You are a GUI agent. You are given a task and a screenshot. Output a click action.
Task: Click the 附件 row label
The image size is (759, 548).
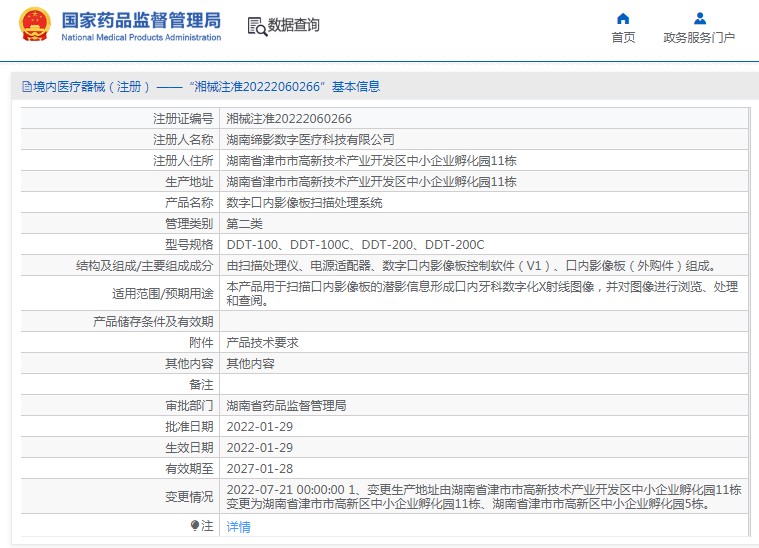(201, 343)
